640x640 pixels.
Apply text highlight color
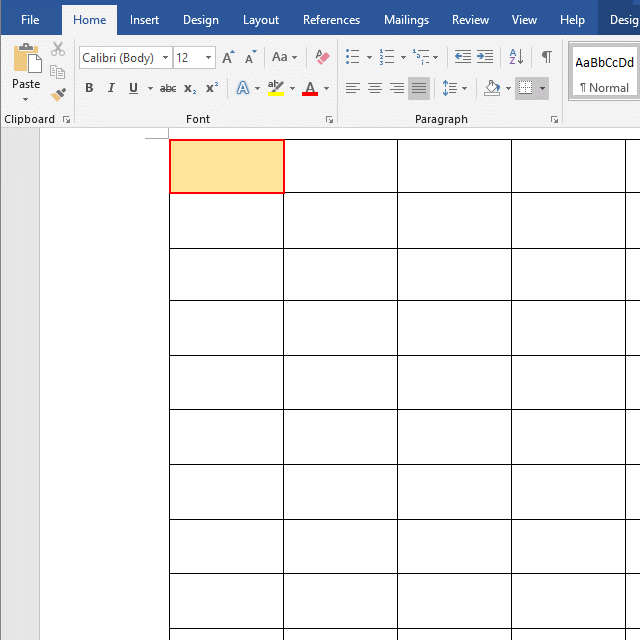pos(276,88)
